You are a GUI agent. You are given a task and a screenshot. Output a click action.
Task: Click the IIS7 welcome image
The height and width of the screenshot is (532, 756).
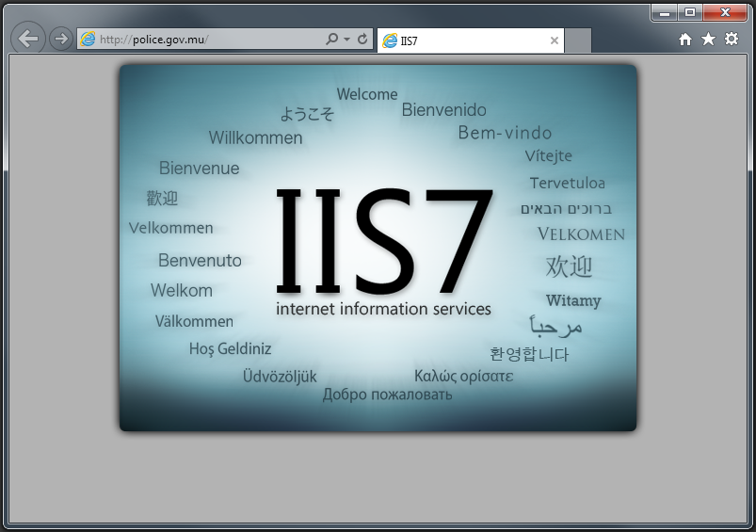(378, 248)
